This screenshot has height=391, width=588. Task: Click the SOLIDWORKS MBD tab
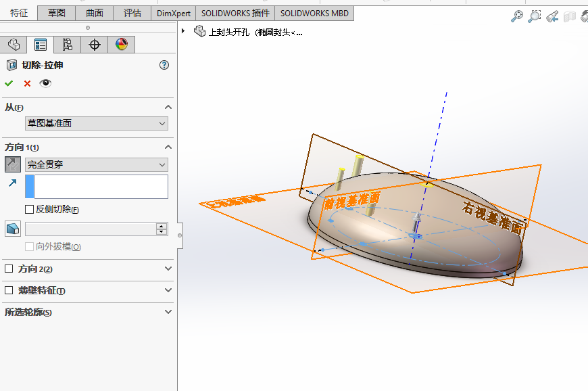click(313, 12)
